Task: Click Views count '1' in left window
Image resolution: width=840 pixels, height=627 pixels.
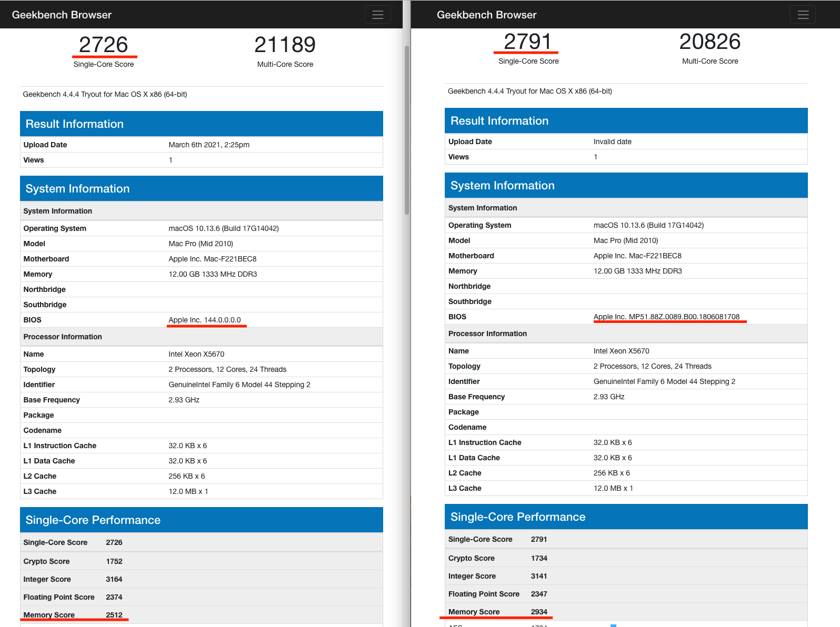Action: pyautogui.click(x=171, y=160)
